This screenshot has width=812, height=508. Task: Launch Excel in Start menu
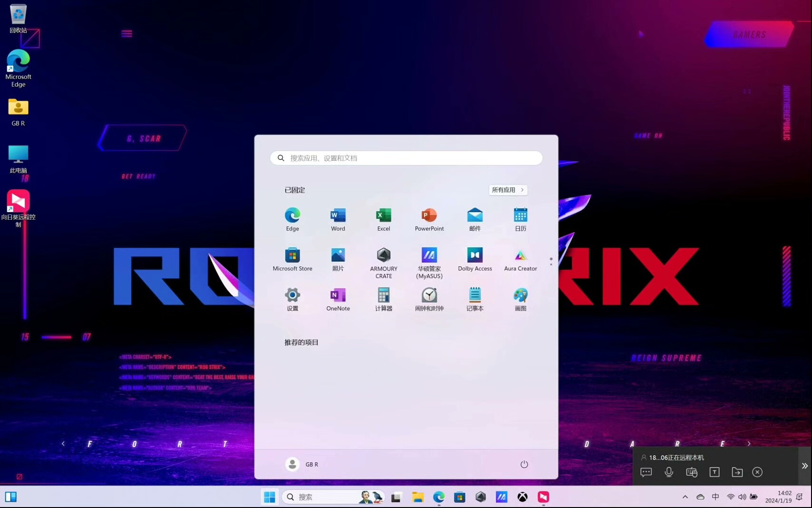point(384,219)
